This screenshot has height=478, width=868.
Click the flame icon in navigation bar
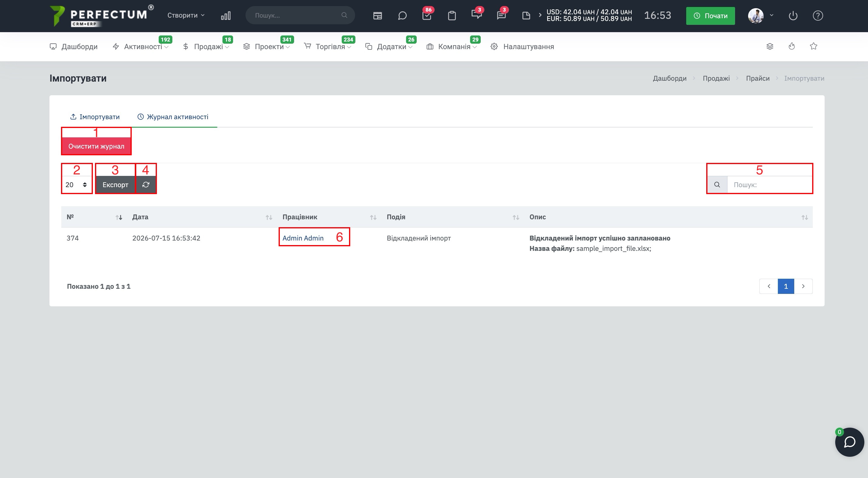[792, 46]
